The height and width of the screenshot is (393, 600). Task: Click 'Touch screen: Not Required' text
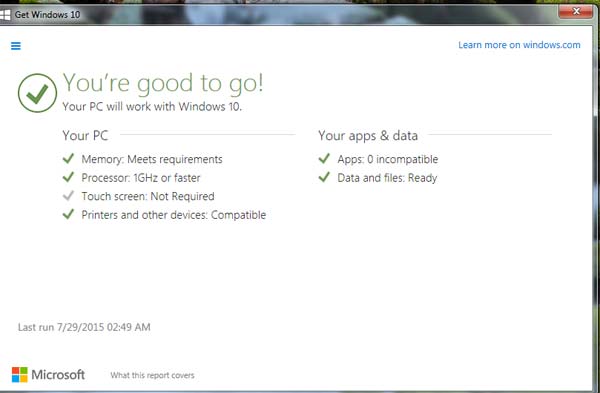[148, 196]
